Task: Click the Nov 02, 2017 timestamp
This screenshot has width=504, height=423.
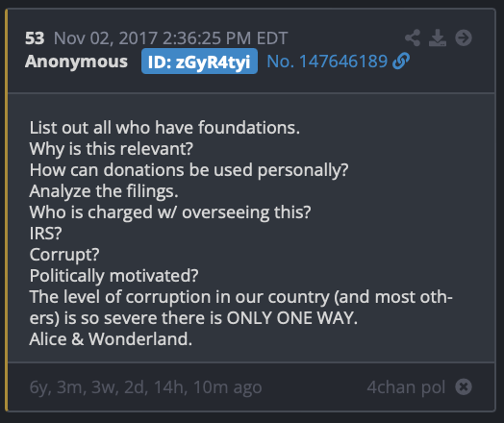Action: pos(170,38)
